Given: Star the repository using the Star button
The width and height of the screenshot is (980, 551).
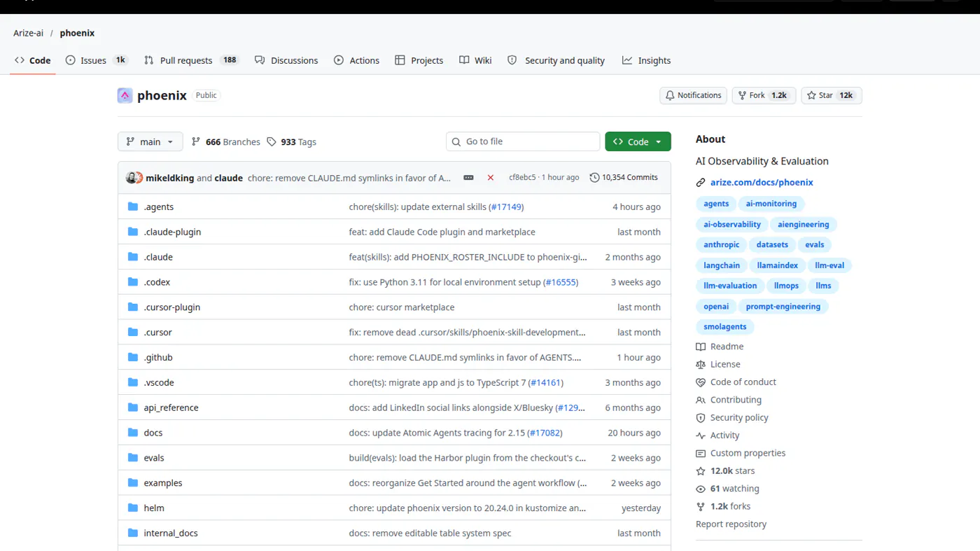Looking at the screenshot, I should [x=832, y=95].
